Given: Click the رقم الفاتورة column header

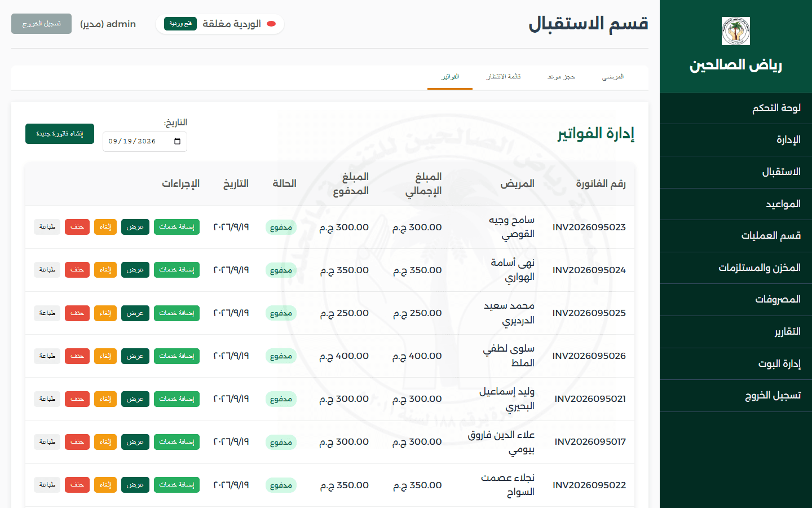Looking at the screenshot, I should tap(601, 183).
